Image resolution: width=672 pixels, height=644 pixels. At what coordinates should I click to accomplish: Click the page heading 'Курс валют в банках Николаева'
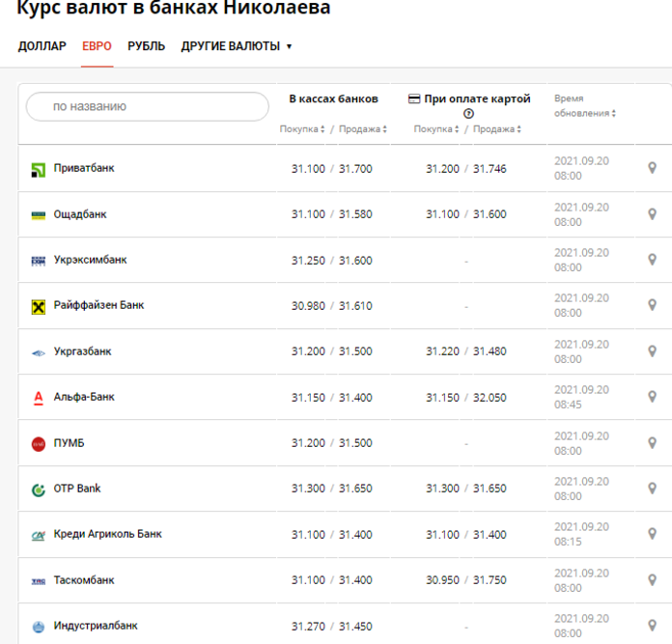pyautogui.click(x=174, y=8)
